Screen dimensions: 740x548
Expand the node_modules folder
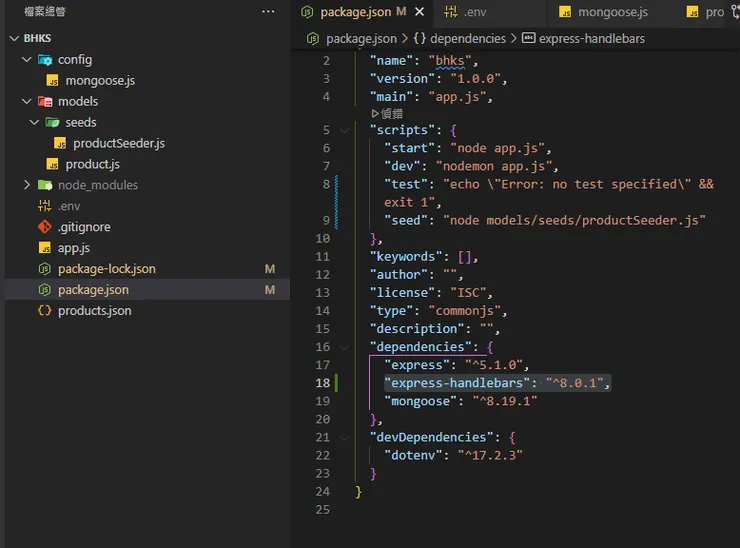[x=27, y=185]
